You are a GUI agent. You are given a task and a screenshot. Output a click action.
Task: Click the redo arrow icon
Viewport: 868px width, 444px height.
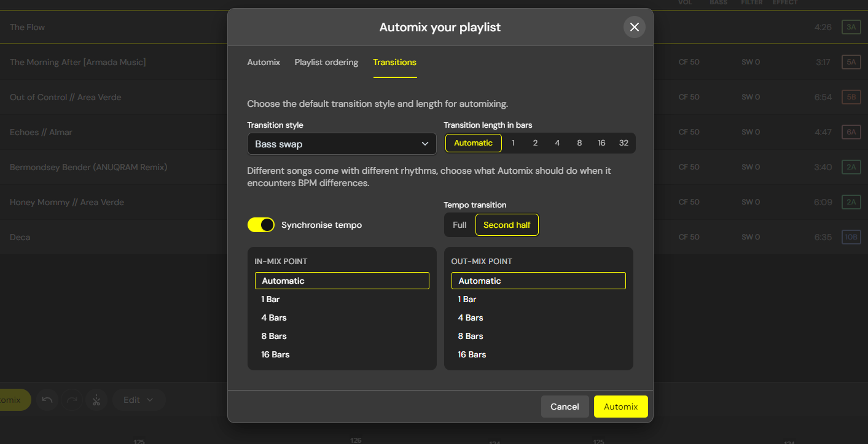[72, 400]
